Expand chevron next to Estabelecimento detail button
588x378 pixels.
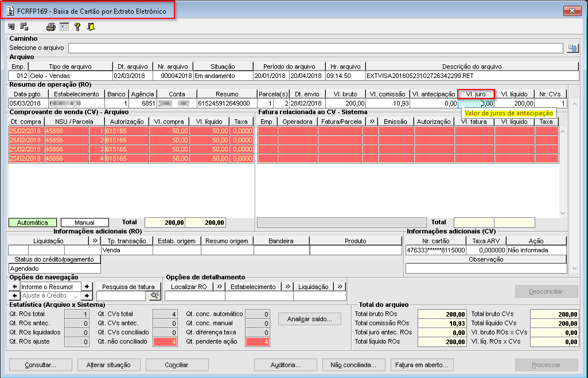tap(287, 286)
